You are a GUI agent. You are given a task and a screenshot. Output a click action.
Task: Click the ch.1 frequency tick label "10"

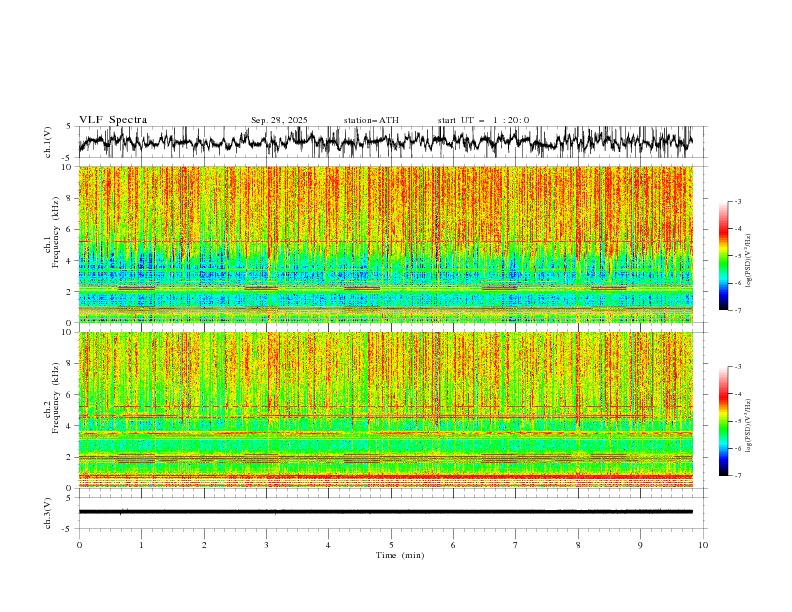pyautogui.click(x=68, y=167)
